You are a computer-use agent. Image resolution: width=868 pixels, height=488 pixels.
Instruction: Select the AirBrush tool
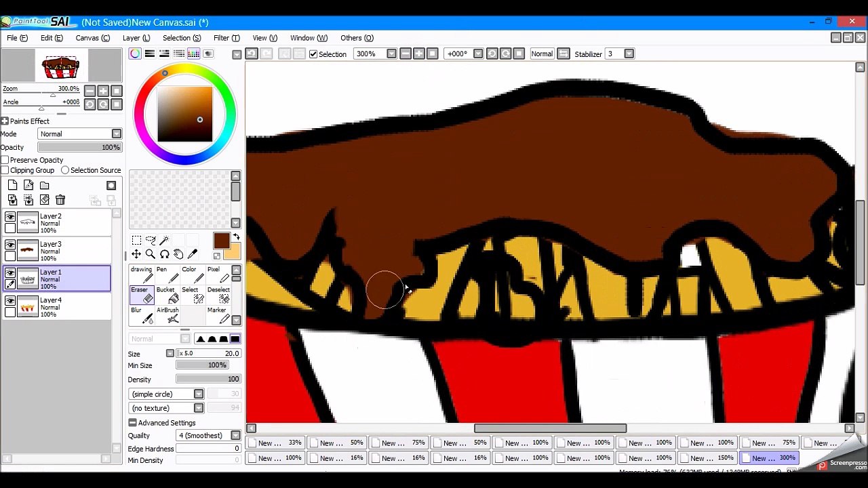tap(167, 315)
